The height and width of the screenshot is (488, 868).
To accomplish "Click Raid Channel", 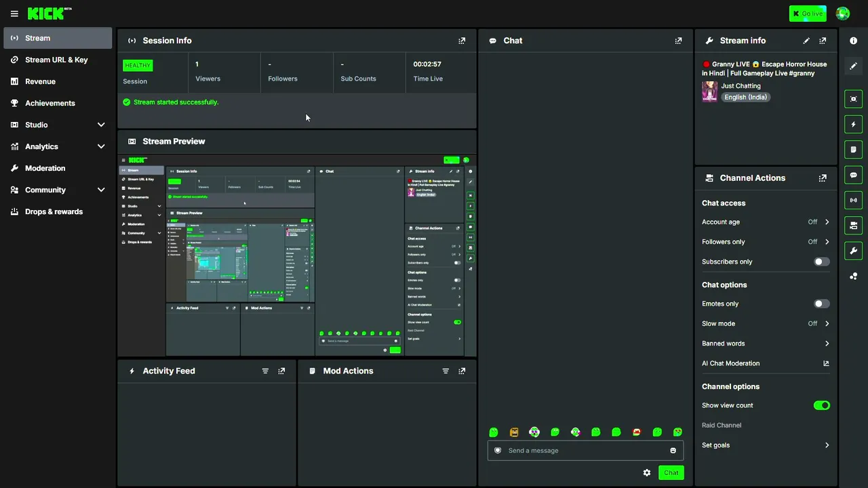I will (x=722, y=426).
